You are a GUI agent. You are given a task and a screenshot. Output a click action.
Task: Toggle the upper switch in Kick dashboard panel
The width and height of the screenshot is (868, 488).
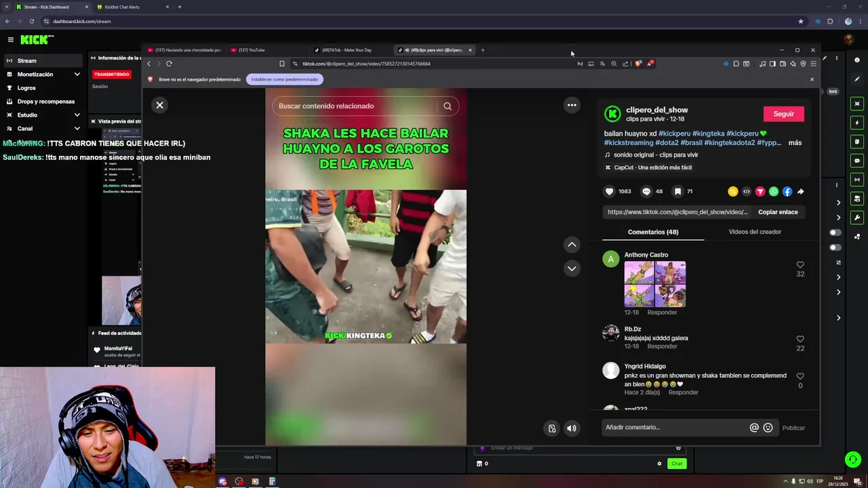coord(835,232)
